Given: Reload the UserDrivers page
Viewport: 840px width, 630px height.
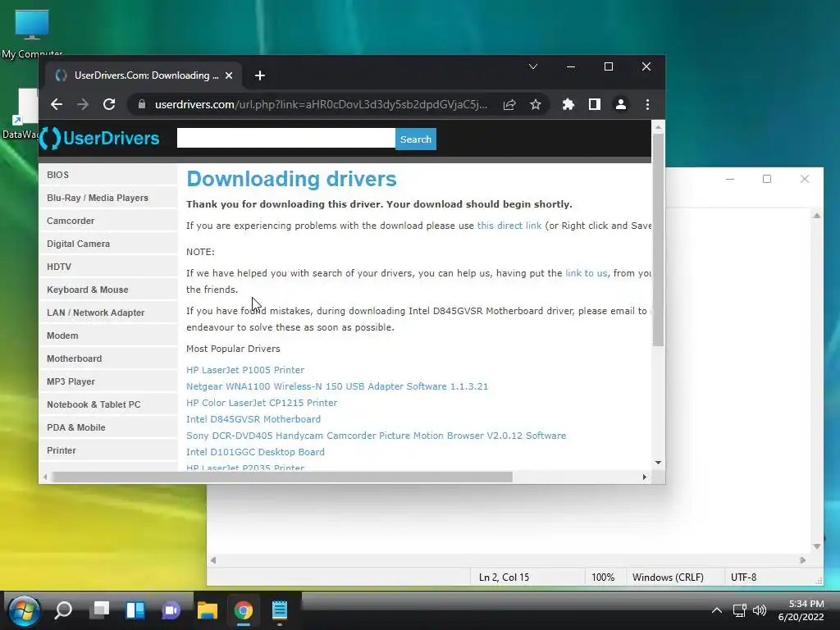Looking at the screenshot, I should pos(109,104).
